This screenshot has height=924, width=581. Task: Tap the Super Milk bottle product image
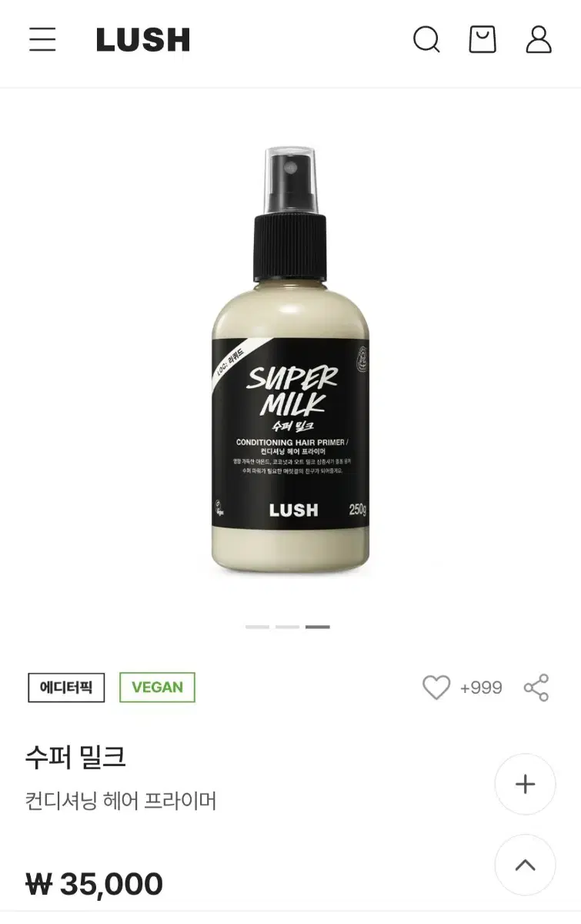tap(290, 360)
